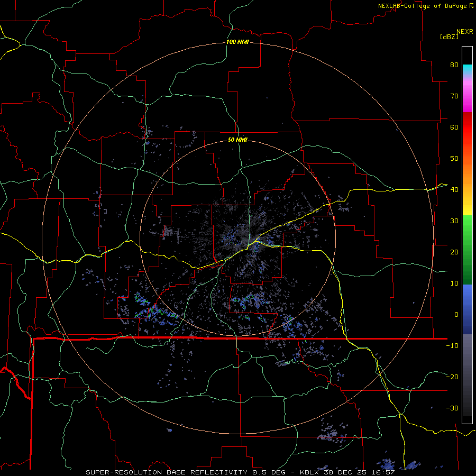Click the [dBZ] unit label

449,37
